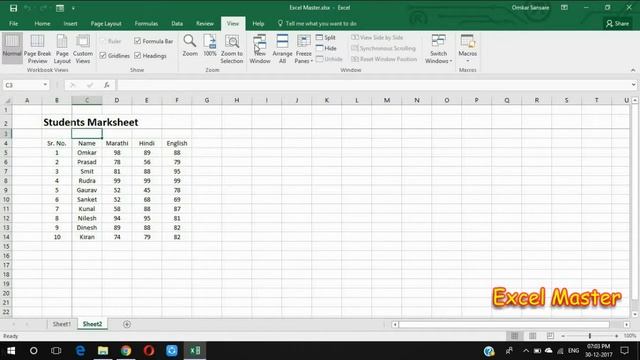Click the zoom out minus button
Screen dimensions: 640x360
pyautogui.click(x=563, y=336)
